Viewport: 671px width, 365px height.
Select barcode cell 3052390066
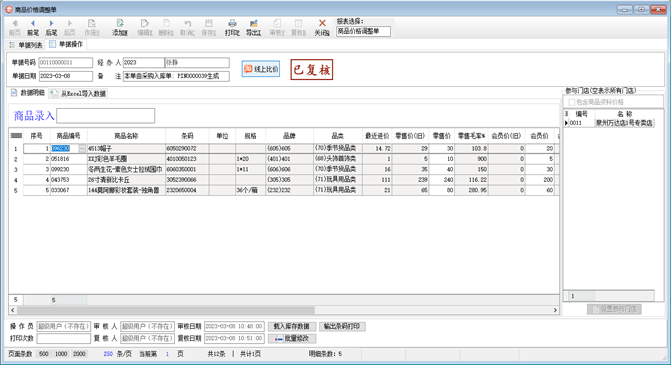(x=187, y=180)
